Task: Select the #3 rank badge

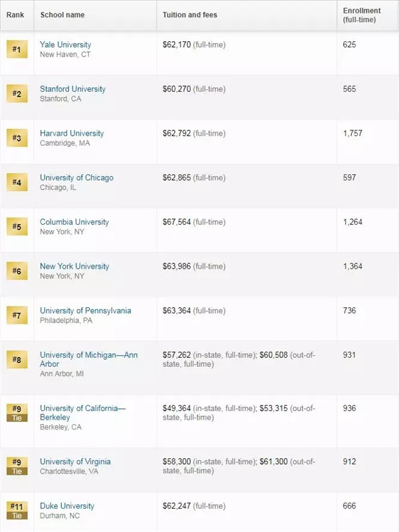Action: pyautogui.click(x=17, y=138)
